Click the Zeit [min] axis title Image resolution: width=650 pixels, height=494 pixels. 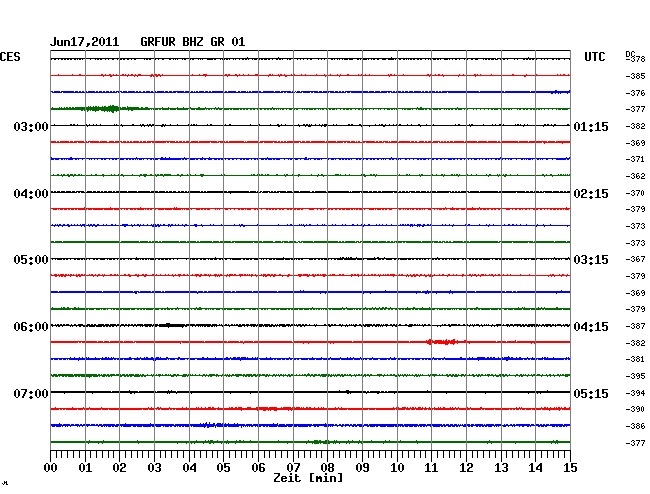point(308,478)
